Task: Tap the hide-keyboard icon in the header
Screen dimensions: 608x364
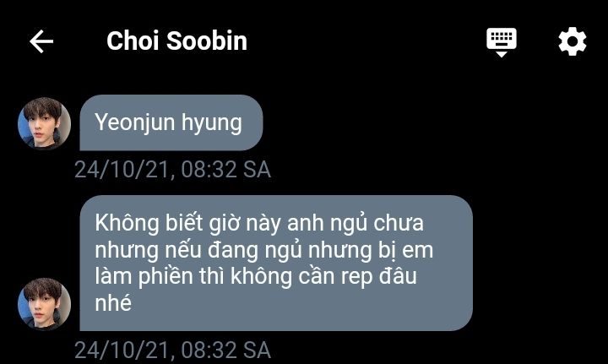Action: [502, 42]
